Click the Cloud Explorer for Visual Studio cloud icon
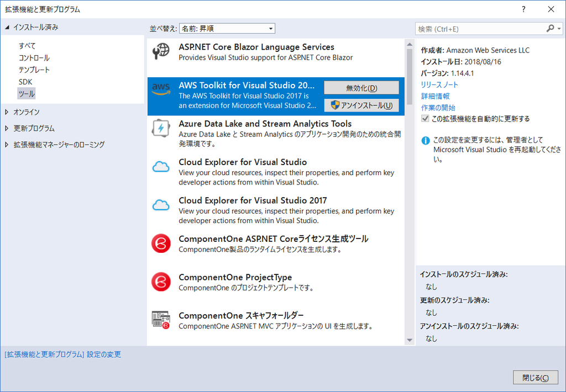The height and width of the screenshot is (392, 566). [161, 167]
